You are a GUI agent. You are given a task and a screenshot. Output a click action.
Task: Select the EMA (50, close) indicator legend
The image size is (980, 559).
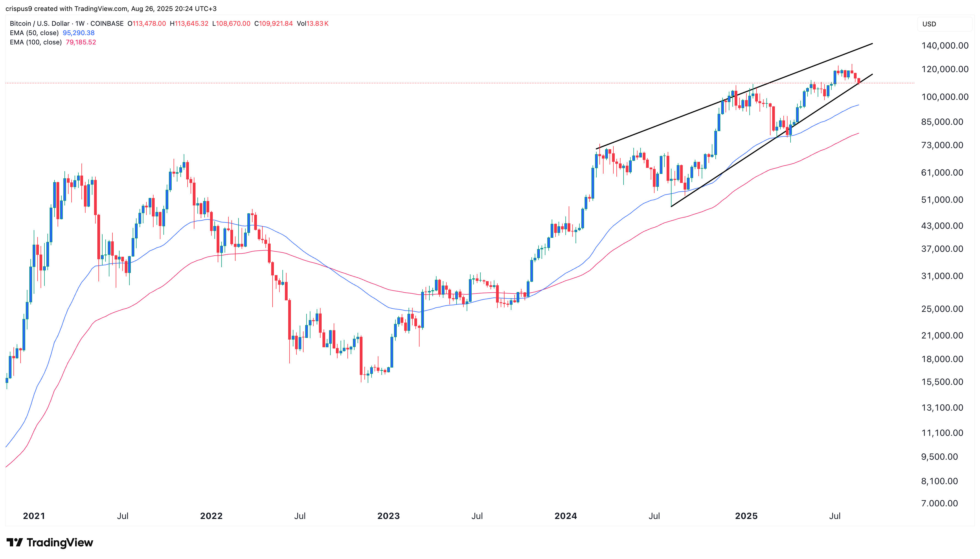34,33
